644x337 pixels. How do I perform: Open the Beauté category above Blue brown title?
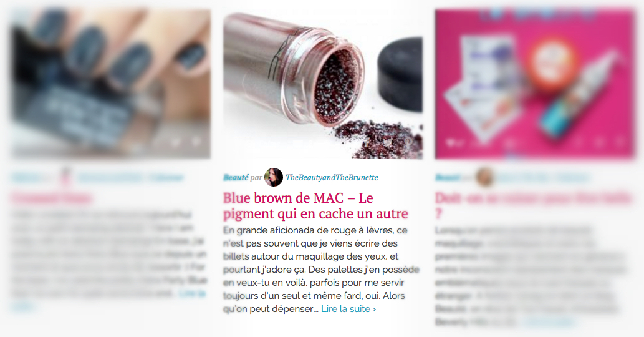[x=236, y=177]
